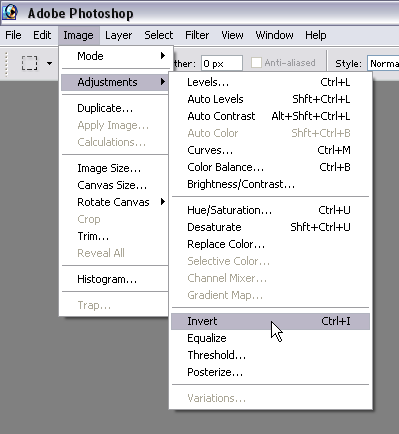Choose Threshold from Adjustments

click(270, 355)
